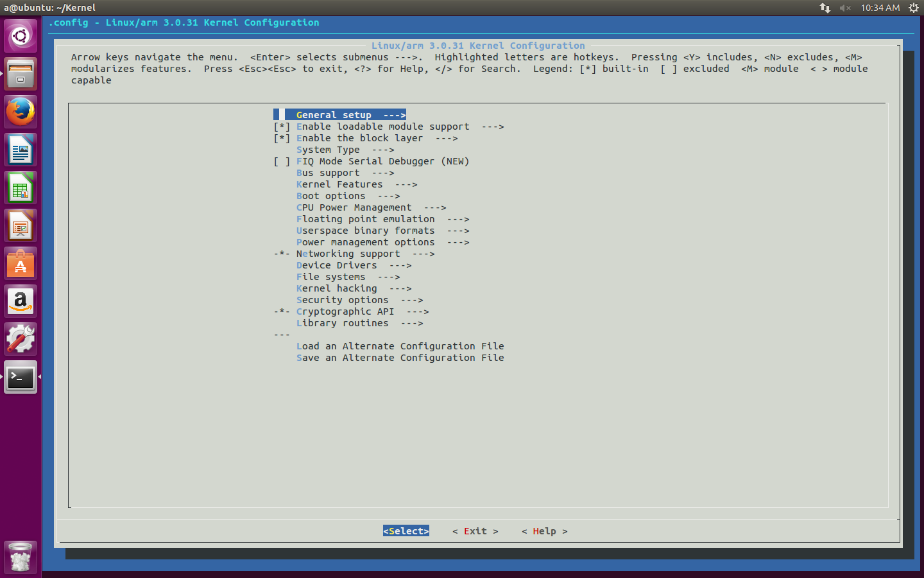The height and width of the screenshot is (578, 924).
Task: Open LibreOffice Writer
Action: tap(21, 150)
